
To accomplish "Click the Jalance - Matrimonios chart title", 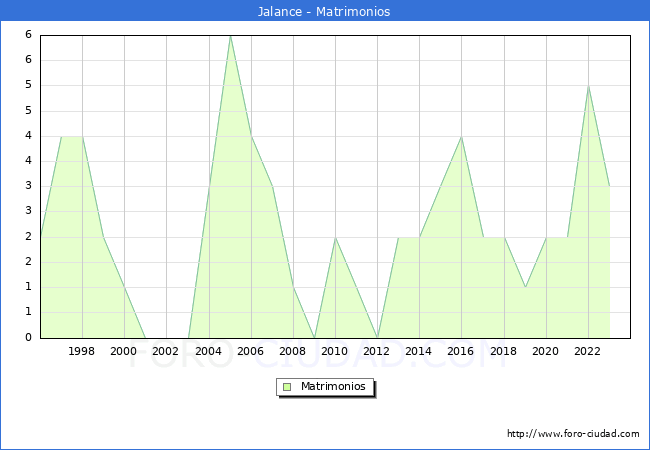I will pyautogui.click(x=324, y=12).
